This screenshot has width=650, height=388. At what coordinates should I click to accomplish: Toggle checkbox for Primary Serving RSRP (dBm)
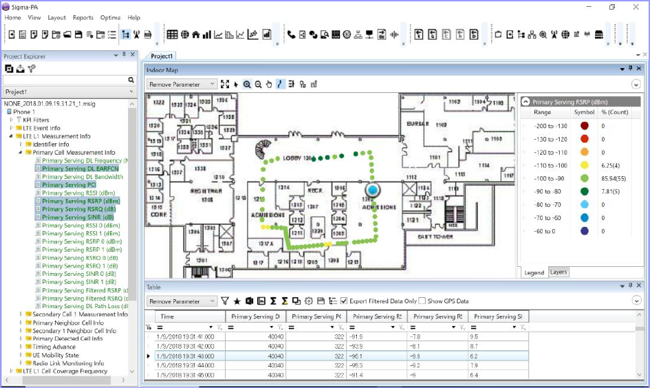[x=38, y=201]
